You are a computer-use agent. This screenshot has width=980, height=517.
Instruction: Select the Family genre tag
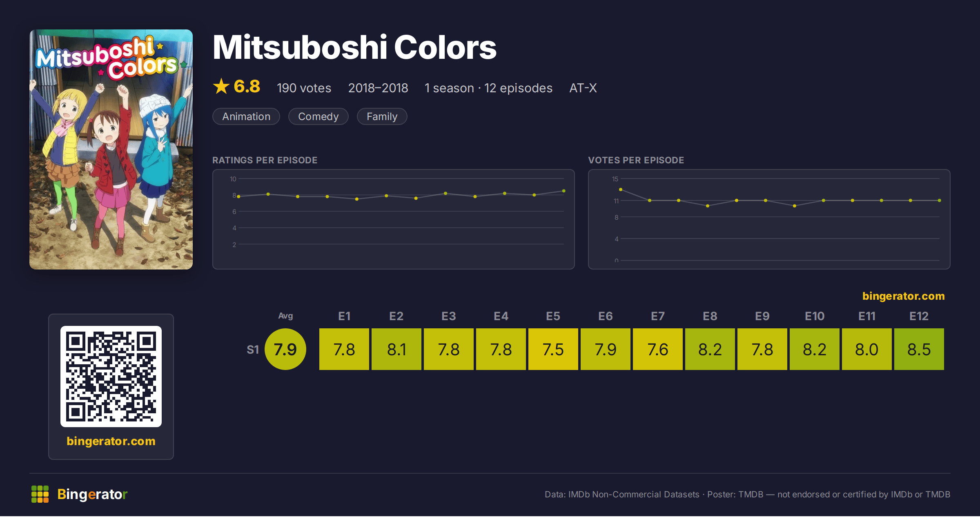tap(382, 116)
